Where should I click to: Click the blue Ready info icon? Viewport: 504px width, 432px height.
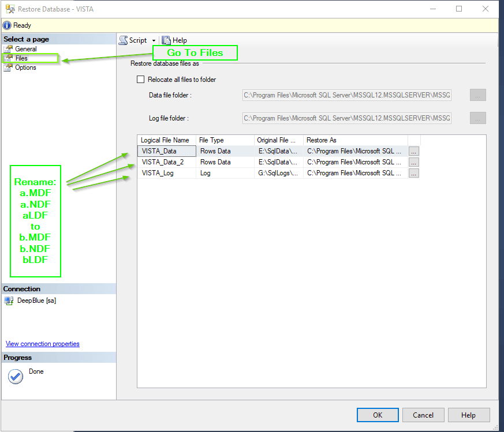(7, 25)
